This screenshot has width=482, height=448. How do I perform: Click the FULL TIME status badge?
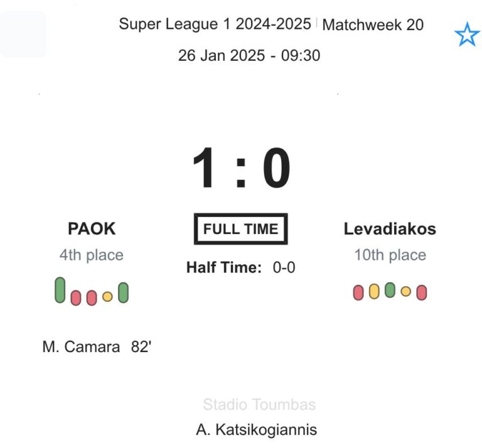coord(240,229)
